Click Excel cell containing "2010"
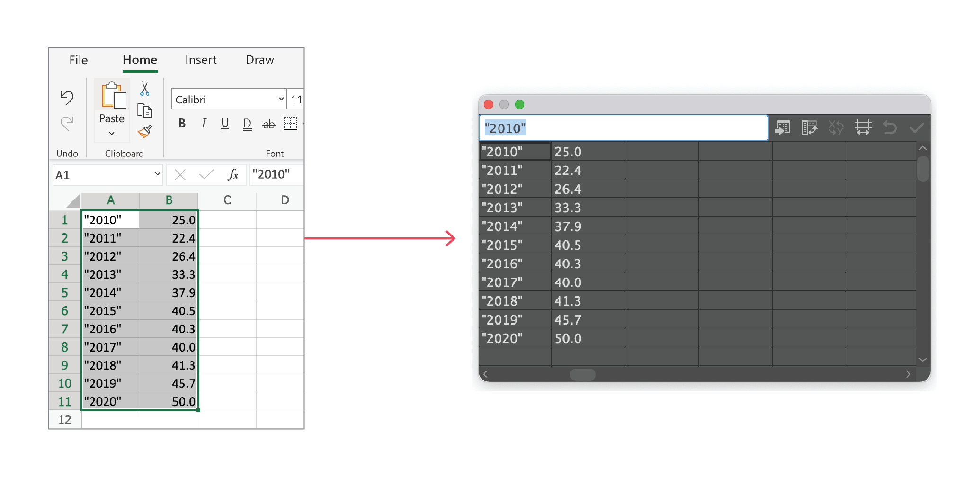 click(x=111, y=220)
